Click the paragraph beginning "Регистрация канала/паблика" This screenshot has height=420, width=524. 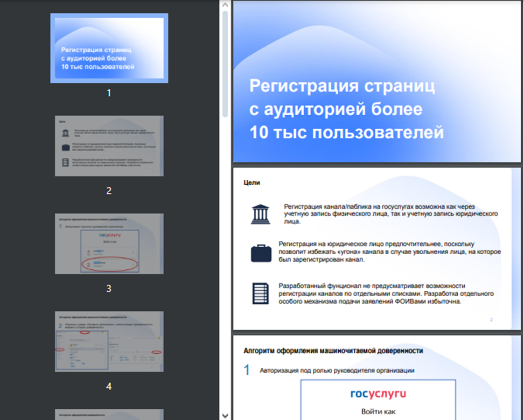[x=390, y=213]
